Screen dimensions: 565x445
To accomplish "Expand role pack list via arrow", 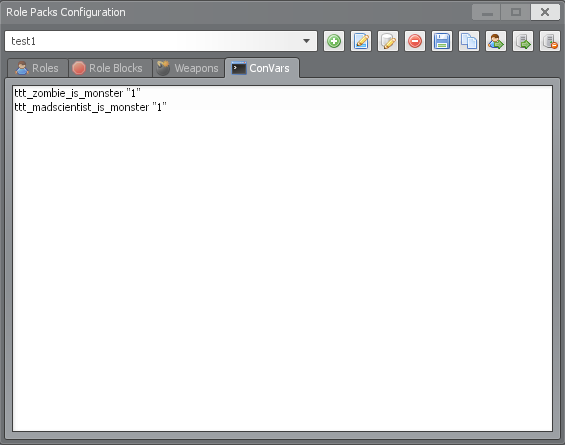I will (306, 41).
